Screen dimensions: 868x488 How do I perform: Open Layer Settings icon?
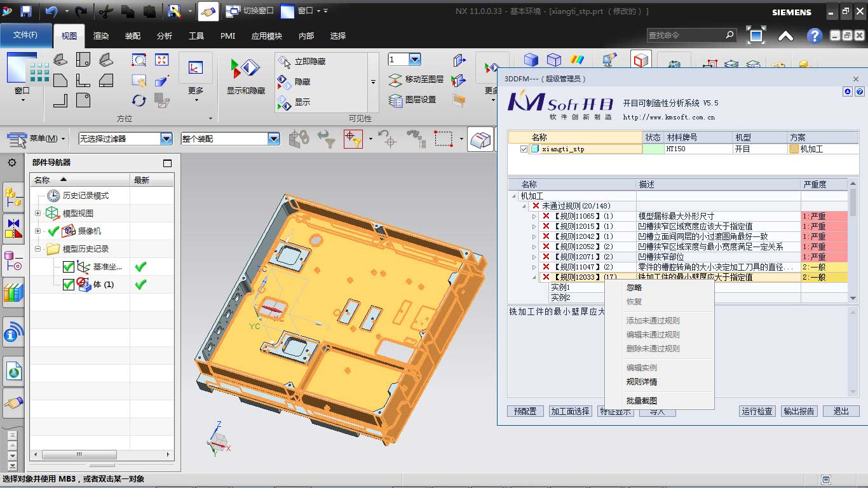[x=396, y=100]
